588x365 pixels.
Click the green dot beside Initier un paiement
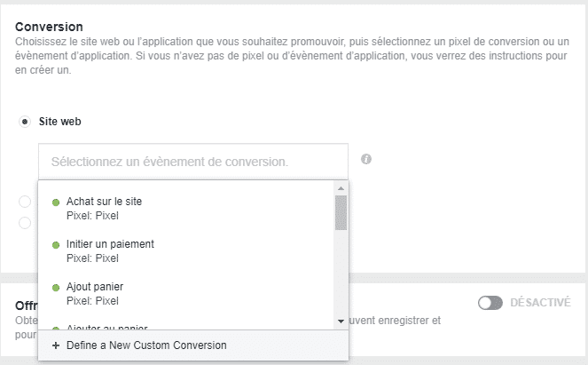(57, 244)
